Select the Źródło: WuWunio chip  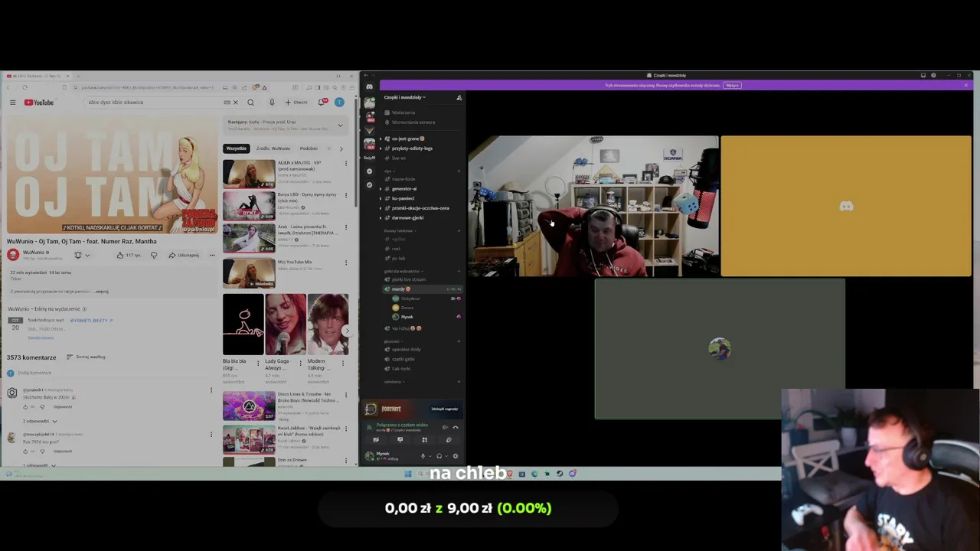[x=273, y=148]
